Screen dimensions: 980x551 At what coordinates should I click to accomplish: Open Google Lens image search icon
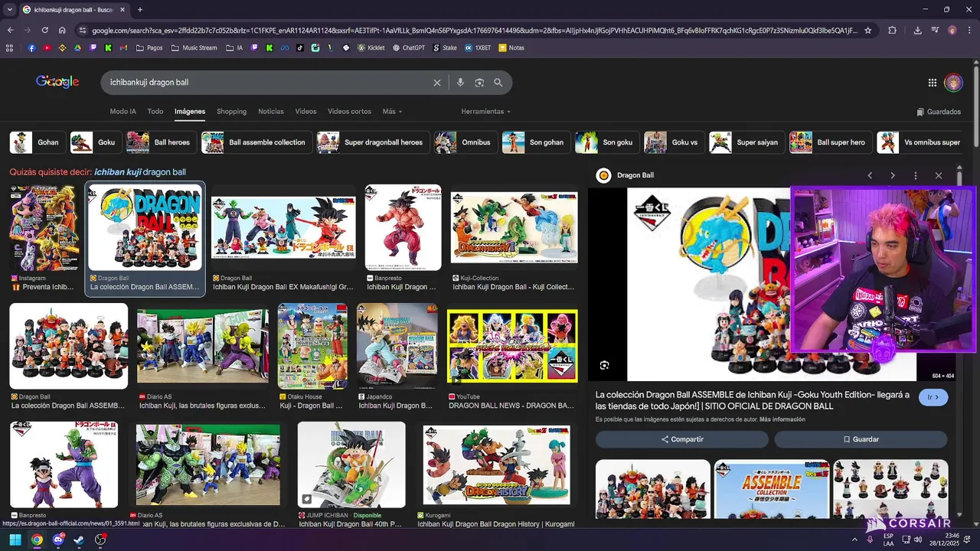479,83
